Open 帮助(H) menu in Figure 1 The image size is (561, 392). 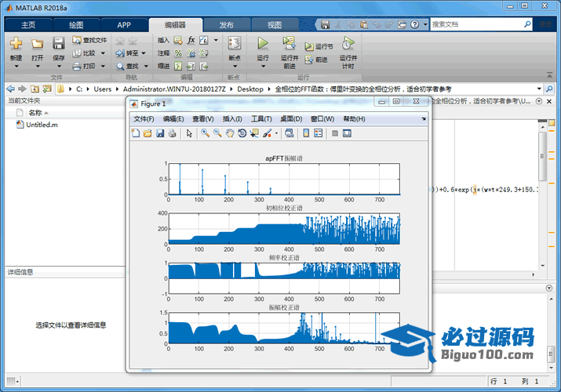pos(354,119)
